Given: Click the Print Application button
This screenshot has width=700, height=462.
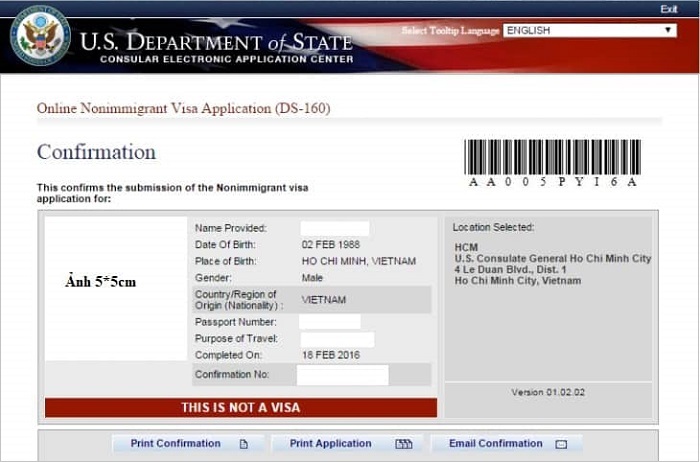Looking at the screenshot, I should [x=347, y=444].
